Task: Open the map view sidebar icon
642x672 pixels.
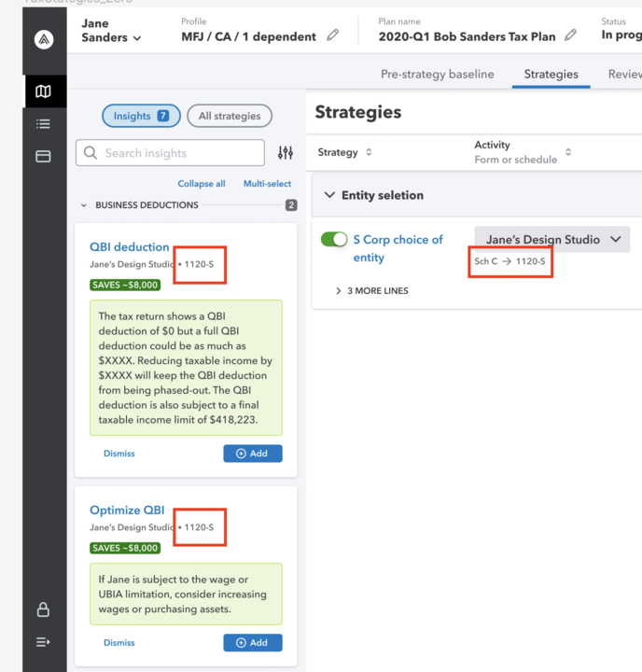Action: click(x=44, y=91)
